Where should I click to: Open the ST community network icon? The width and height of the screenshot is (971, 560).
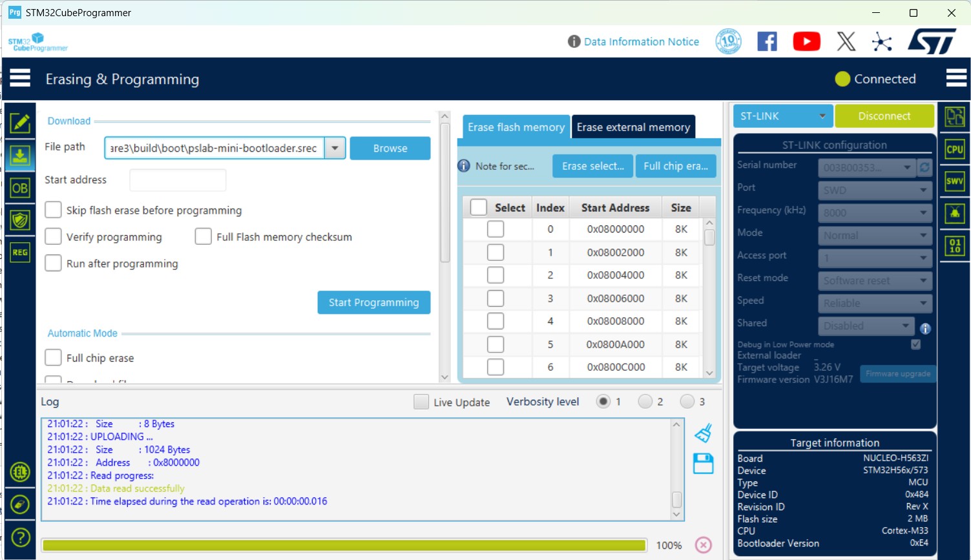(x=882, y=42)
